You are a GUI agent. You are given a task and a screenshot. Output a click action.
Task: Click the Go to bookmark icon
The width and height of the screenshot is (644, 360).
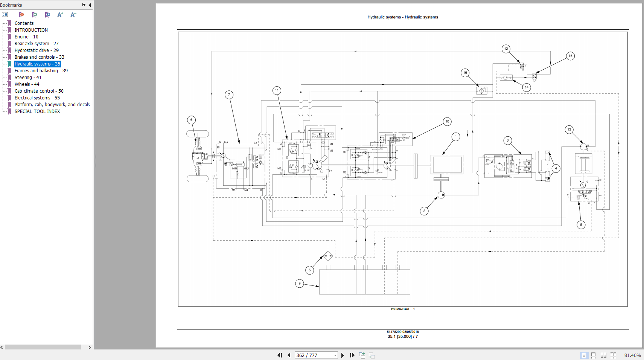coord(47,15)
